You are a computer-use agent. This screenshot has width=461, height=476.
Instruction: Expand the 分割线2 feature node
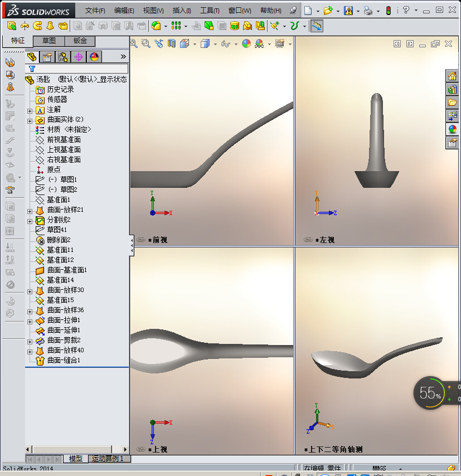(x=30, y=221)
